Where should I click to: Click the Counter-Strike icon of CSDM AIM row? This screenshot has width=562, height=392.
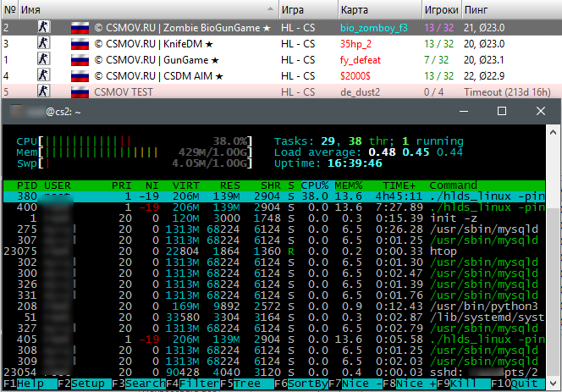point(43,75)
